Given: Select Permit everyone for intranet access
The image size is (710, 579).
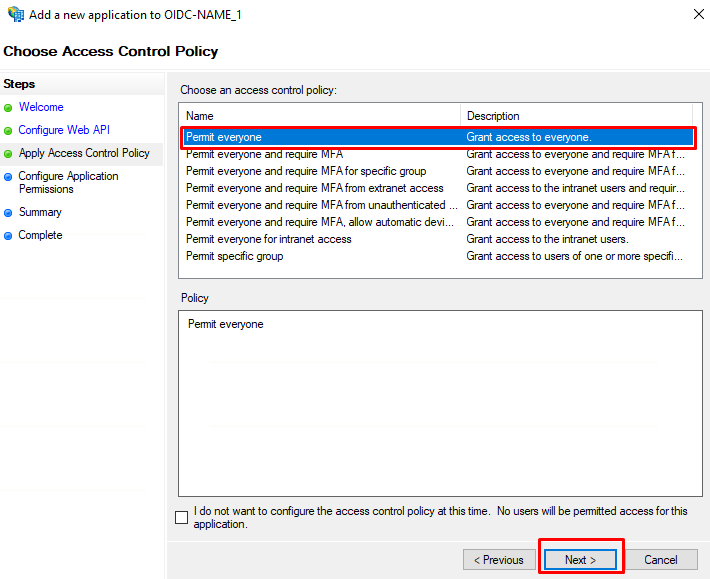Looking at the screenshot, I should 437,239.
